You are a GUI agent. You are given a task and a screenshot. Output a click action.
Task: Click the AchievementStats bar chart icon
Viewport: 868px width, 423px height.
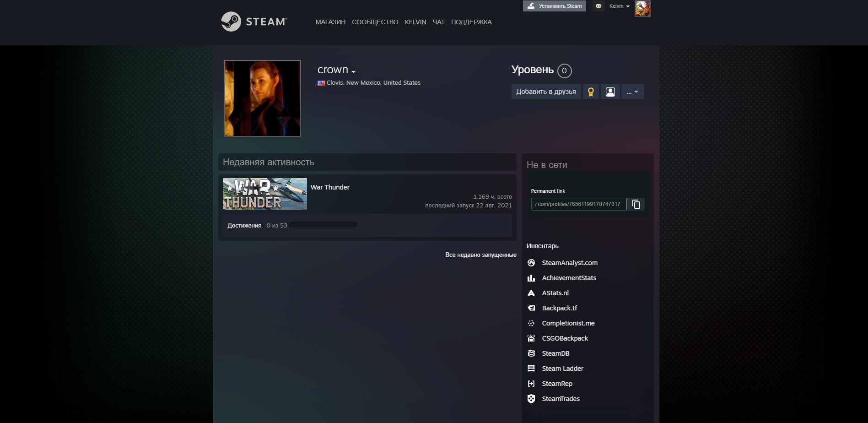point(531,278)
